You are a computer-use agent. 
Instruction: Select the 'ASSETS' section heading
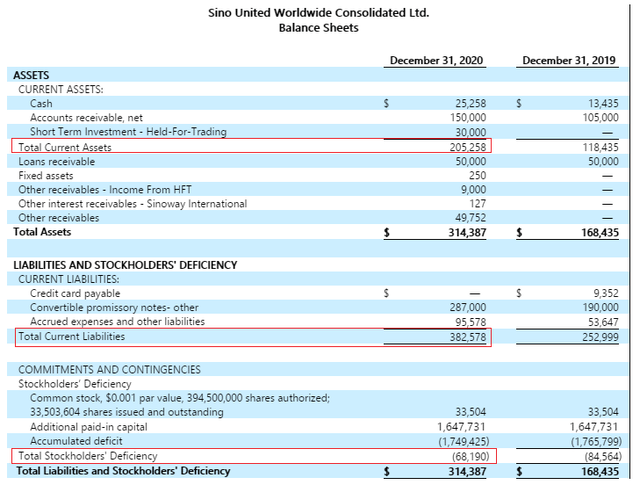(31, 75)
